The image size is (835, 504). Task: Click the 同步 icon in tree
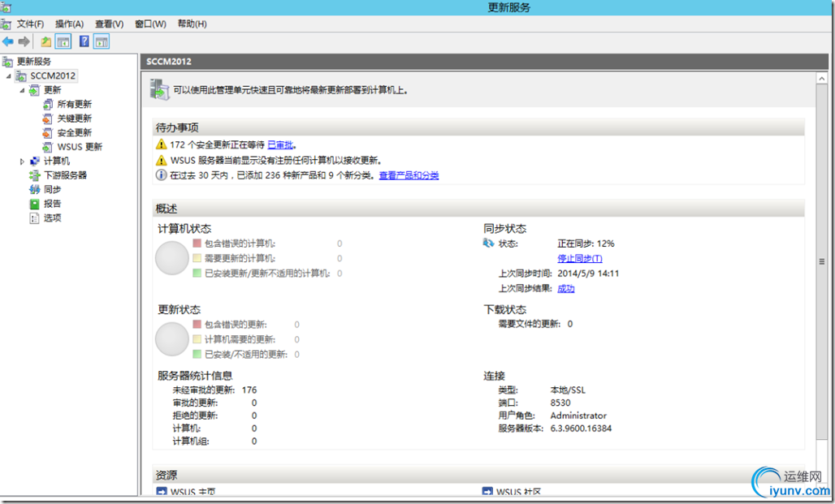coord(35,189)
